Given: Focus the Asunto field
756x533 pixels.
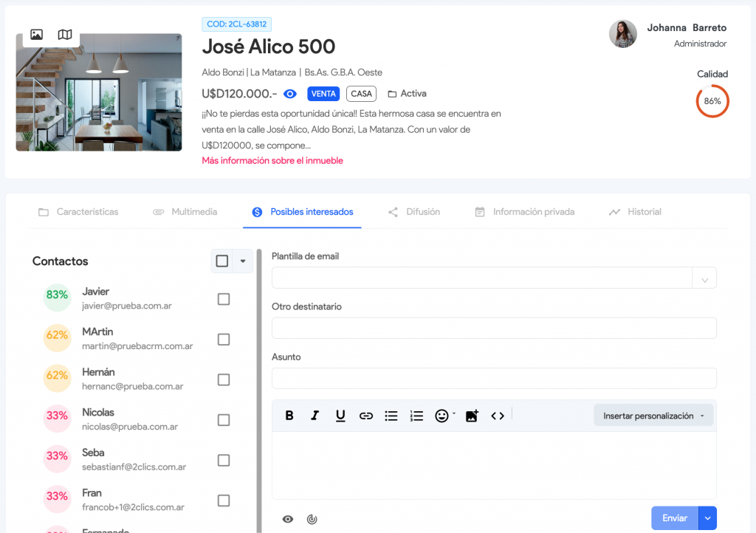Looking at the screenshot, I should [494, 378].
